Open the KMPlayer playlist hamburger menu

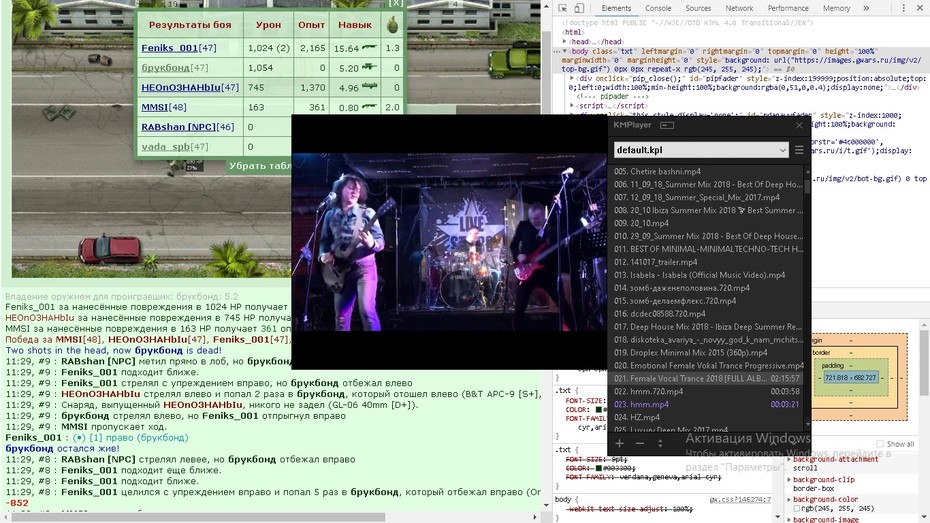(799, 150)
